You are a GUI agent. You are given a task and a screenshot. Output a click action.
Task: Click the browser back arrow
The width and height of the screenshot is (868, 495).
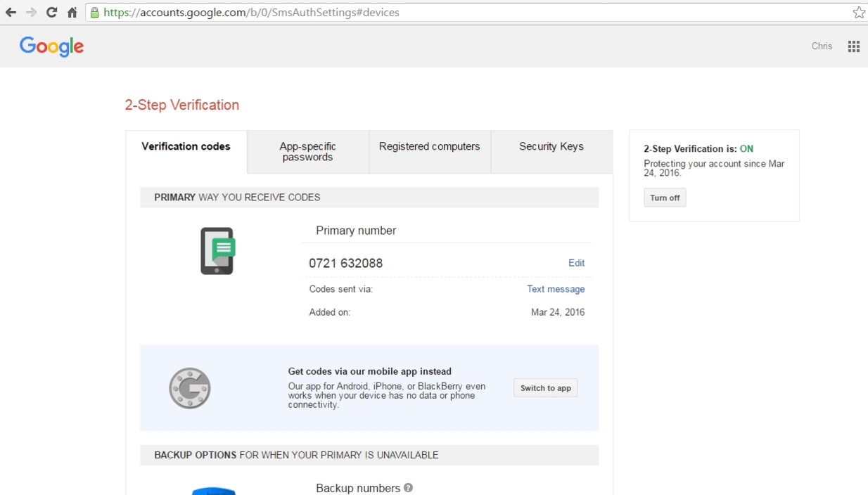click(11, 13)
